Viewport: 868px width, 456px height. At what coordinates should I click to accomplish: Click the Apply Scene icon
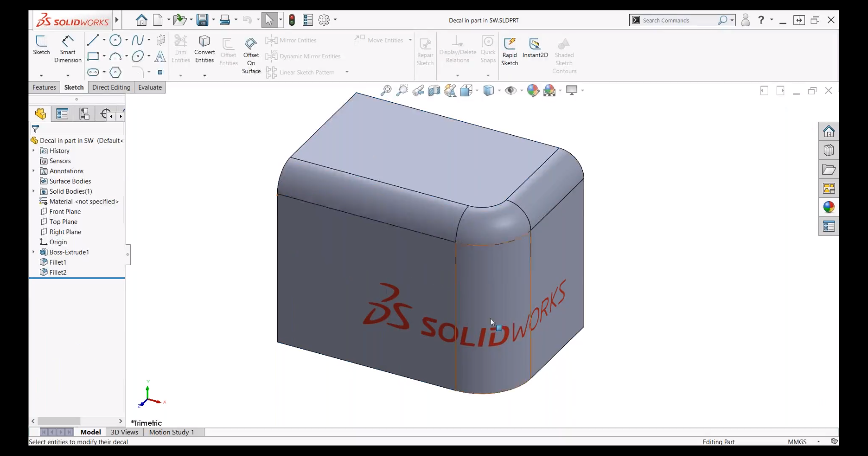(549, 90)
